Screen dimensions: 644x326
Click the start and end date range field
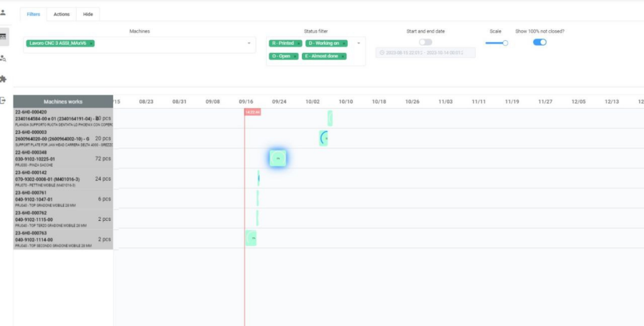click(425, 53)
